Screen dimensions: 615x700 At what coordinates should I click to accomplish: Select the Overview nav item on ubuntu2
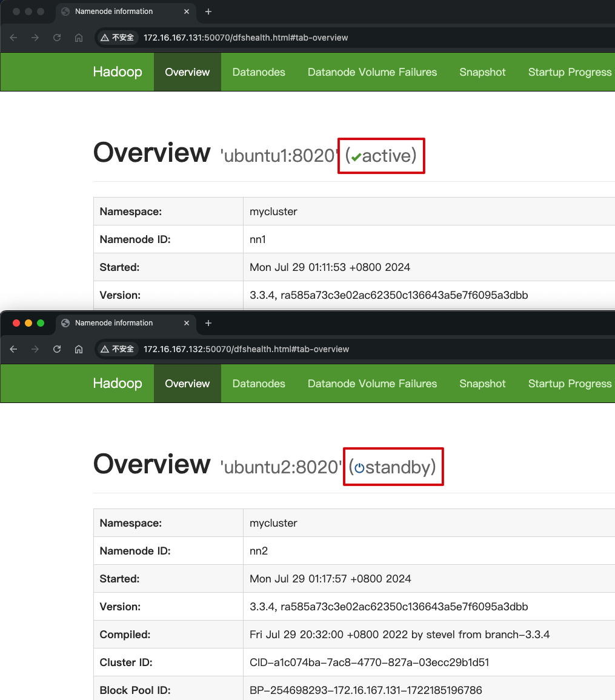187,384
